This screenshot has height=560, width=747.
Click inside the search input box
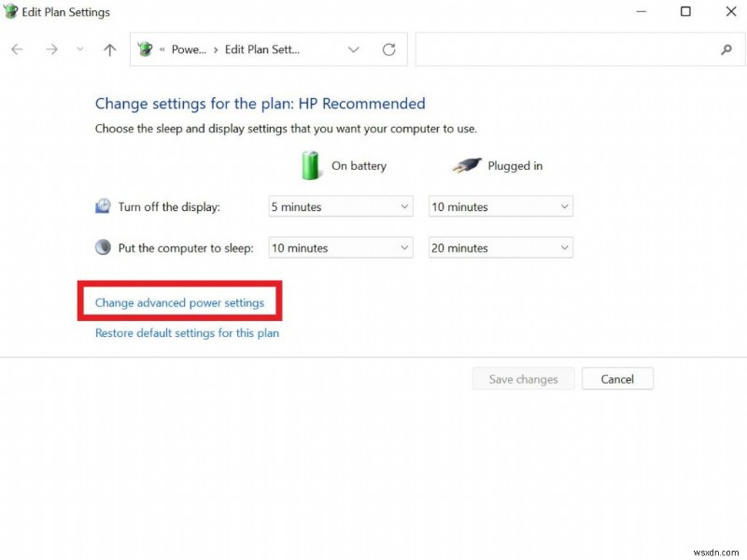click(560, 49)
